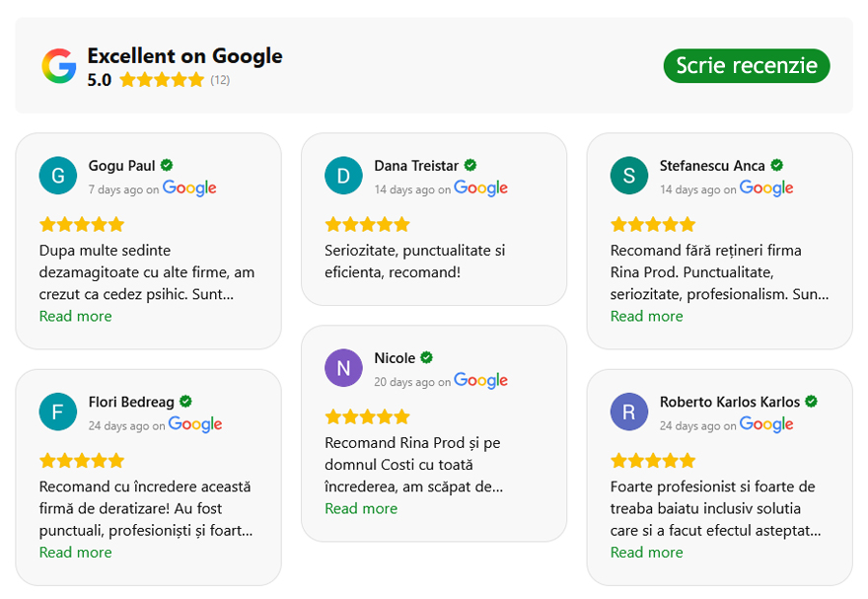The image size is (868, 599).
Task: Expand Gogu Paul's review with Read more
Action: (75, 316)
